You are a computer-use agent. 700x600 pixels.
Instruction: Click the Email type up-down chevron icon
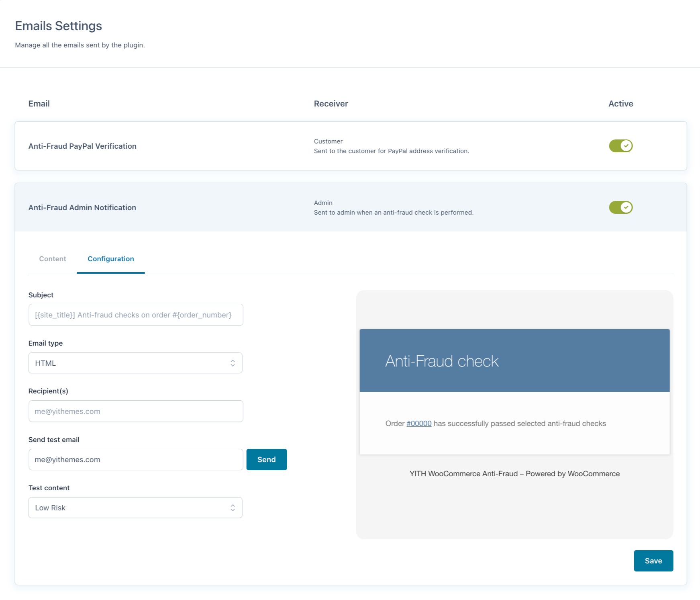pyautogui.click(x=233, y=363)
